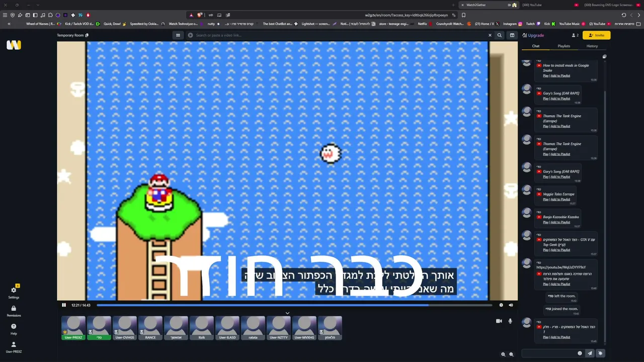Select the User-MVXHG avatar
644x362 pixels.
[x=304, y=328]
